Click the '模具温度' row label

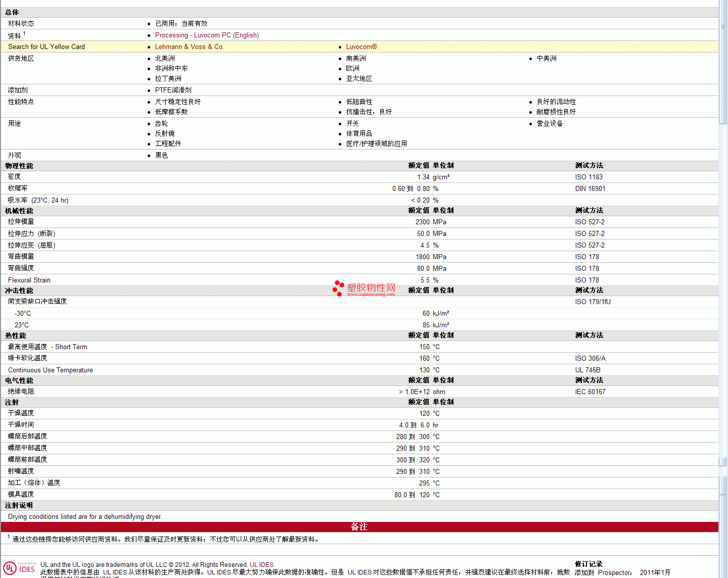(21, 494)
